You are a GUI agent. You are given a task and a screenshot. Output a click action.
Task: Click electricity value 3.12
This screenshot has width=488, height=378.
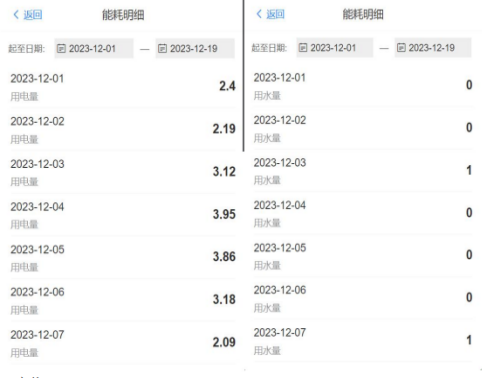pos(224,171)
